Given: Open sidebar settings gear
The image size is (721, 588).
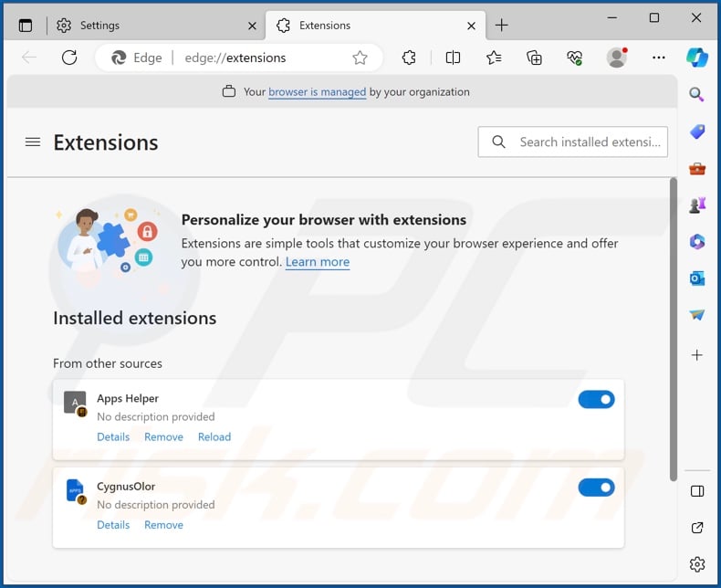Looking at the screenshot, I should point(697,564).
